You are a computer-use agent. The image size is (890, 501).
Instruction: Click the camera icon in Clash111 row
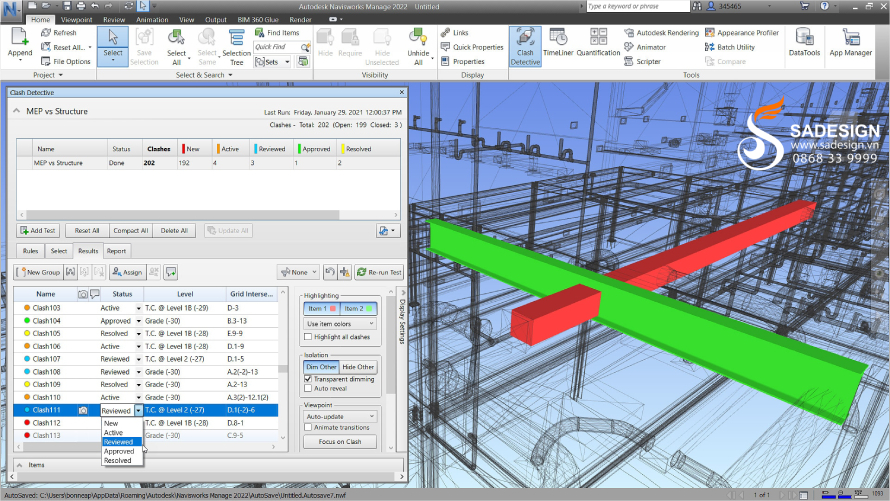[83, 410]
